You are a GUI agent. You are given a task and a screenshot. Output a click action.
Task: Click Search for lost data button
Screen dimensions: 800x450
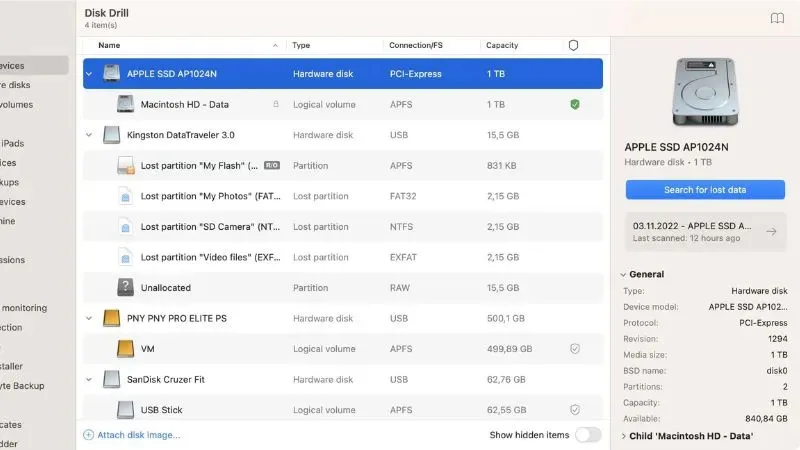click(x=705, y=190)
